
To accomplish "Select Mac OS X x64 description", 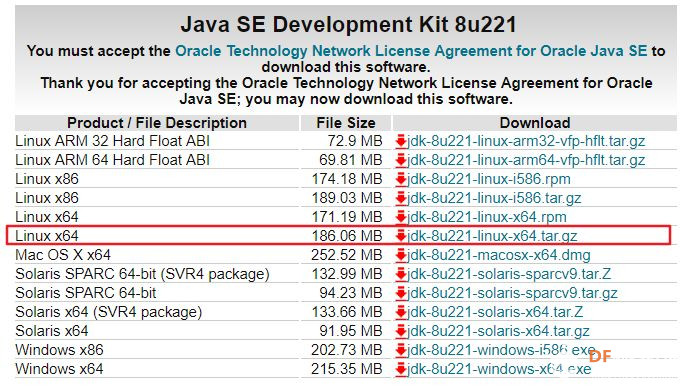I will [63, 255].
